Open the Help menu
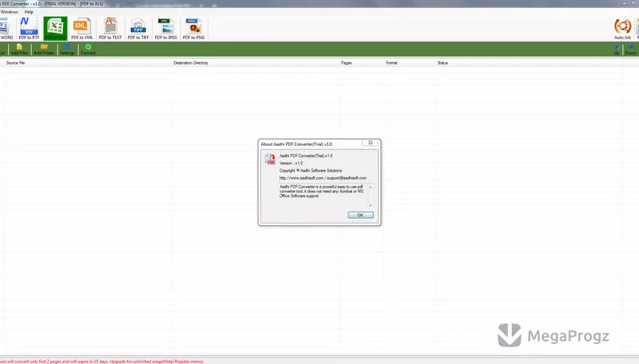 point(29,12)
